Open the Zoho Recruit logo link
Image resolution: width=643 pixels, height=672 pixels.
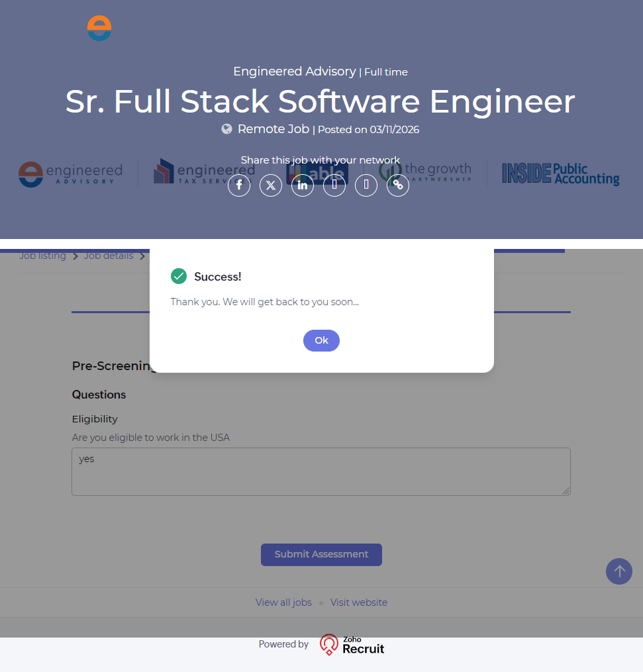(352, 644)
